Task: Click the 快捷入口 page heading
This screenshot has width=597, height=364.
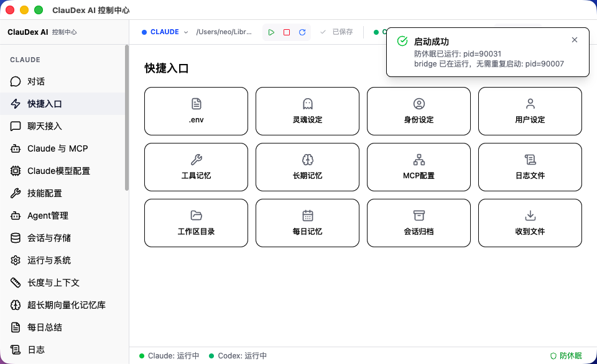Action: (x=167, y=68)
